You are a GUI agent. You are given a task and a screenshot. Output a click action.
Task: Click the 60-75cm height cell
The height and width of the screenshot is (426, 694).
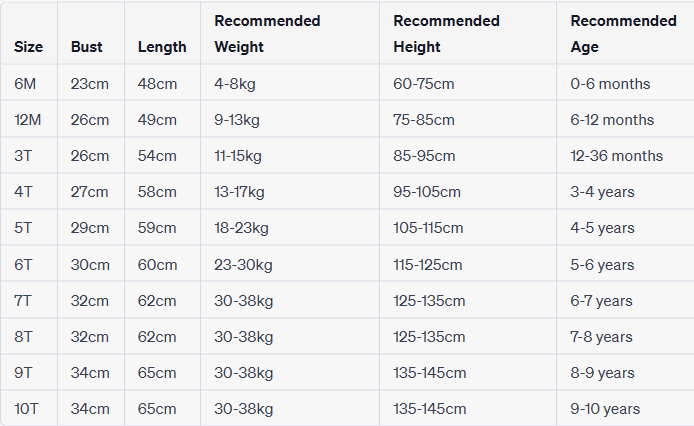point(424,84)
